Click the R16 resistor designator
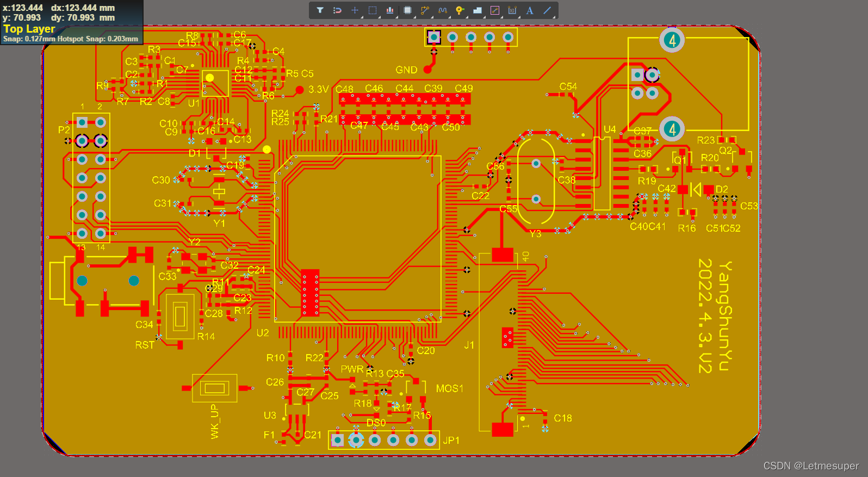The height and width of the screenshot is (477, 868). click(687, 228)
